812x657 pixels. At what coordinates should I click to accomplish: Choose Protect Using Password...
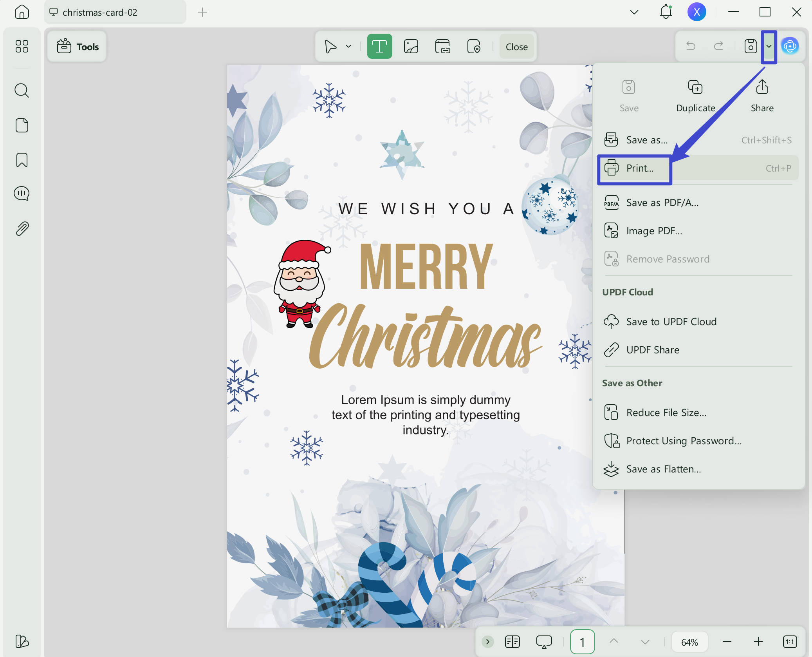coord(699,441)
